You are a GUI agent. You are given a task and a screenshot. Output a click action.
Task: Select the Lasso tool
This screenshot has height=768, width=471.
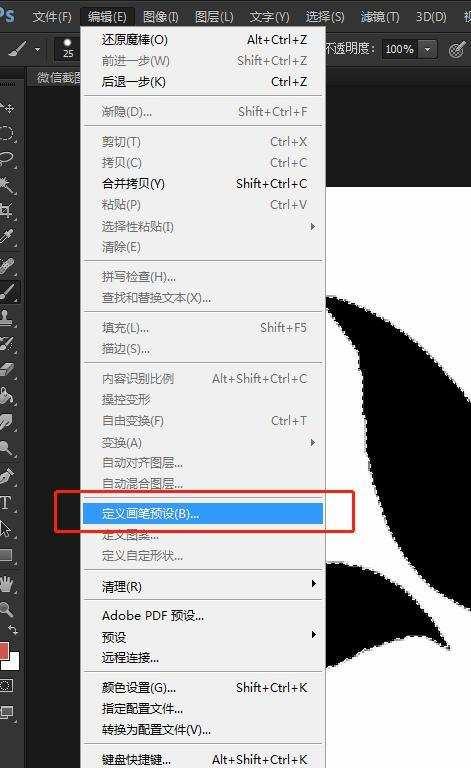(7, 158)
